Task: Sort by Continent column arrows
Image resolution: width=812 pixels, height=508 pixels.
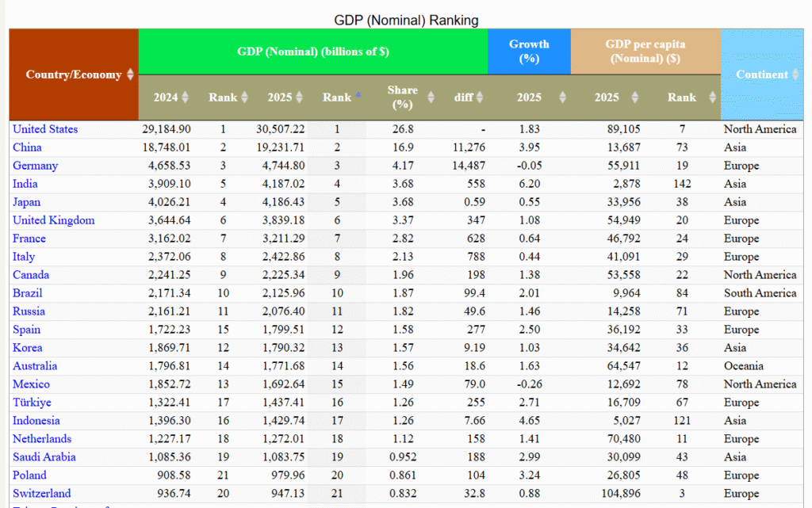Action: click(x=795, y=74)
